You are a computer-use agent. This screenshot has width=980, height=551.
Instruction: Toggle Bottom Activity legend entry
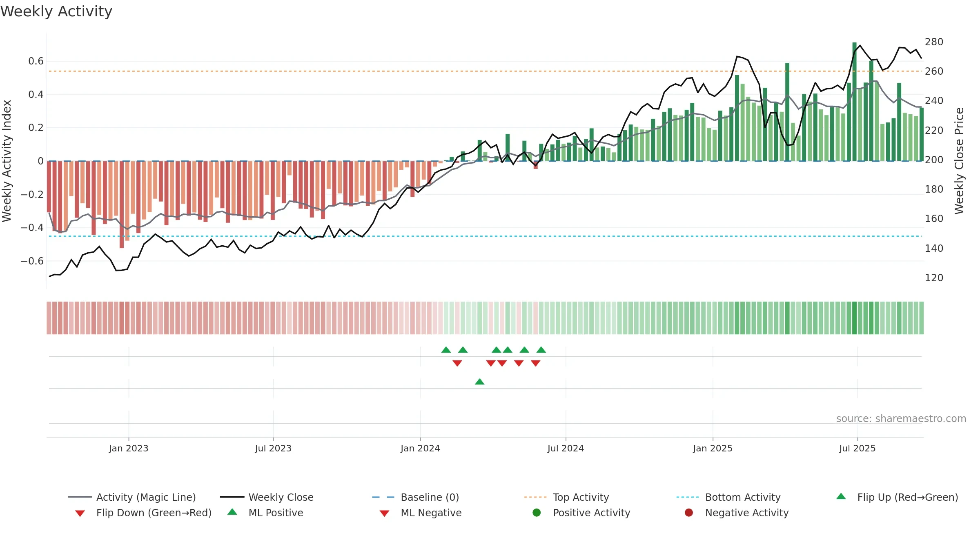coord(728,497)
